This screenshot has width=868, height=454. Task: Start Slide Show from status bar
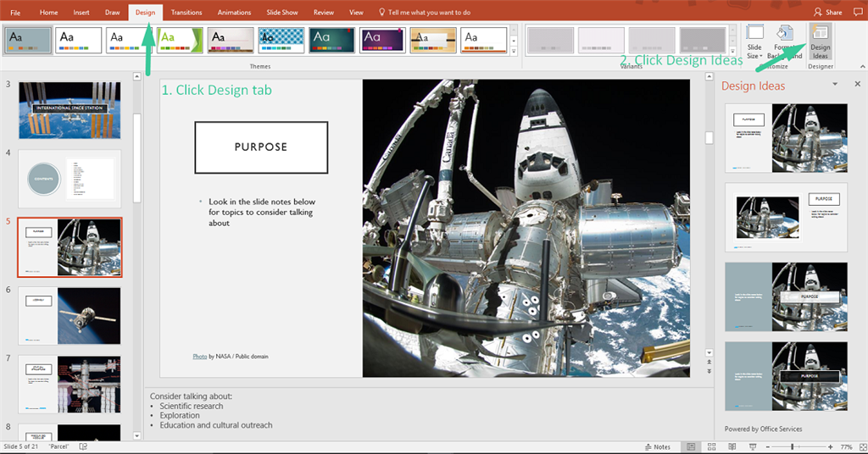click(x=753, y=447)
